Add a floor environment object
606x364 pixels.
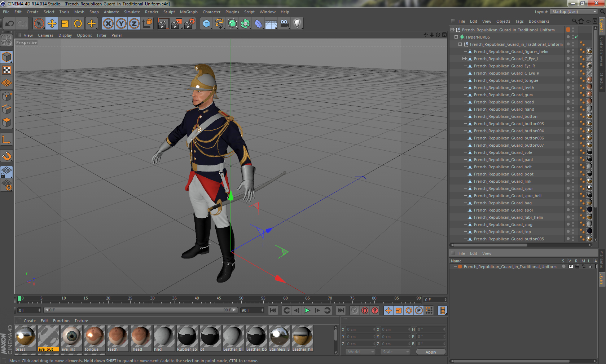(x=271, y=24)
